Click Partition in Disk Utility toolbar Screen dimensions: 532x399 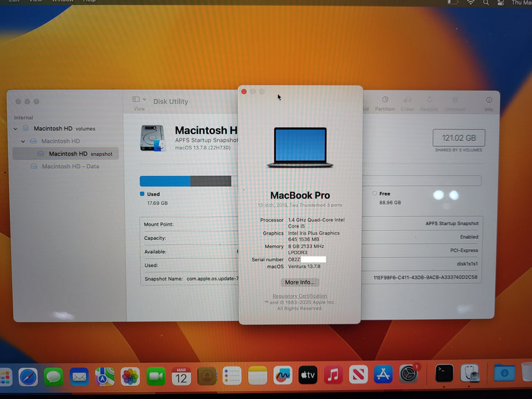coord(385,104)
